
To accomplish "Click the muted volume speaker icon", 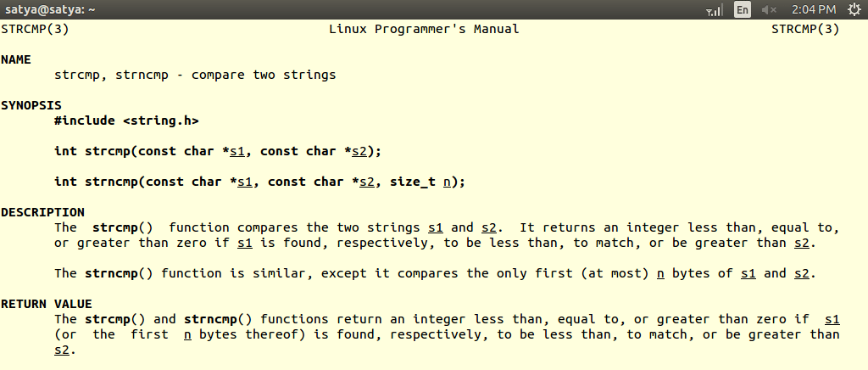I will pos(769,10).
